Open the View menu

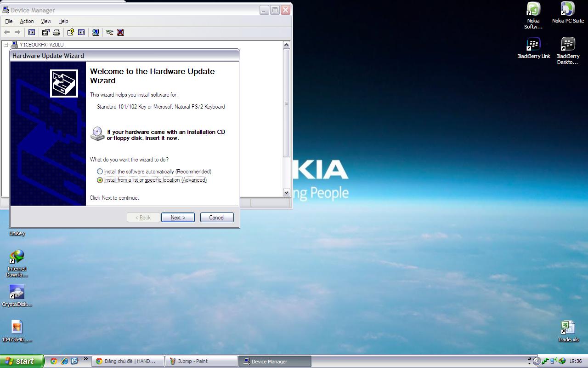(46, 21)
